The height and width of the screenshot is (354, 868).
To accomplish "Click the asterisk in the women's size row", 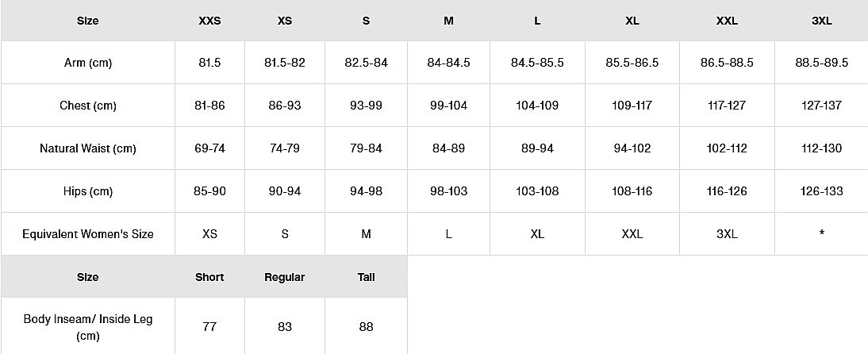I will pyautogui.click(x=821, y=234).
